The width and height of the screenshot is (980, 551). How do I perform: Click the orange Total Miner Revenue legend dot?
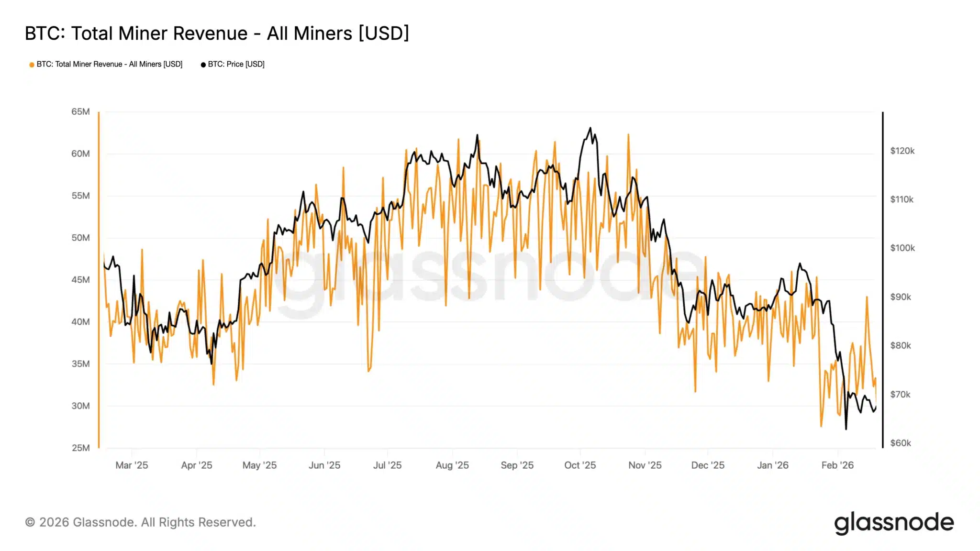[32, 65]
